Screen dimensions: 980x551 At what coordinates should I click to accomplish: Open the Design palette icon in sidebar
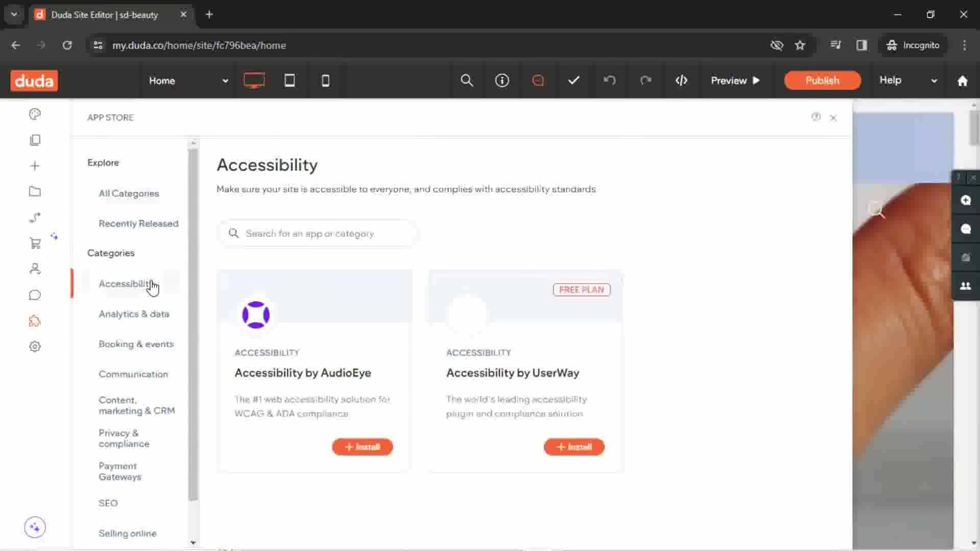35,114
